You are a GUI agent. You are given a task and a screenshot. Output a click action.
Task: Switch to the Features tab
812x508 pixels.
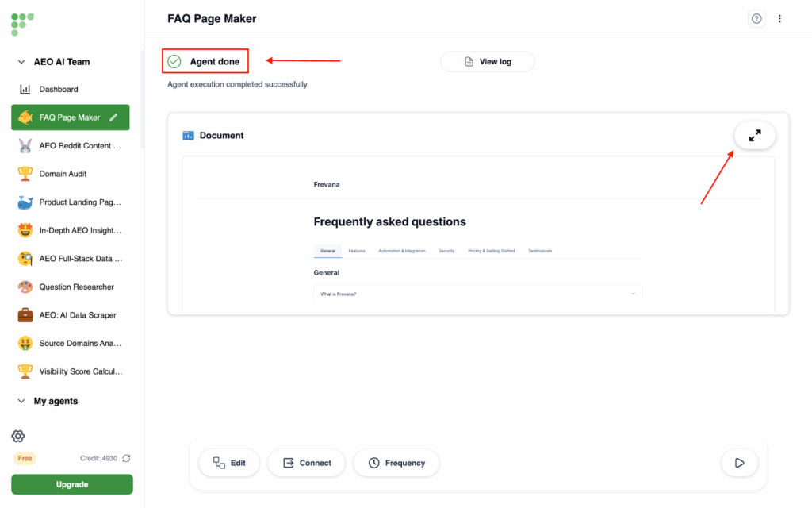[x=357, y=251]
